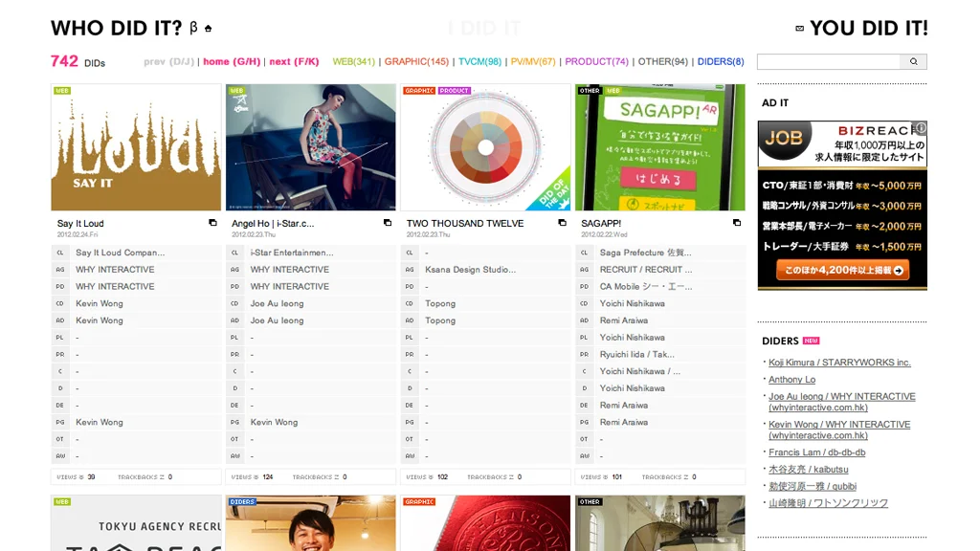Image resolution: width=980 pixels, height=551 pixels.
Task: Click TWO THOUSAND TWELVE title
Action: 465,223
